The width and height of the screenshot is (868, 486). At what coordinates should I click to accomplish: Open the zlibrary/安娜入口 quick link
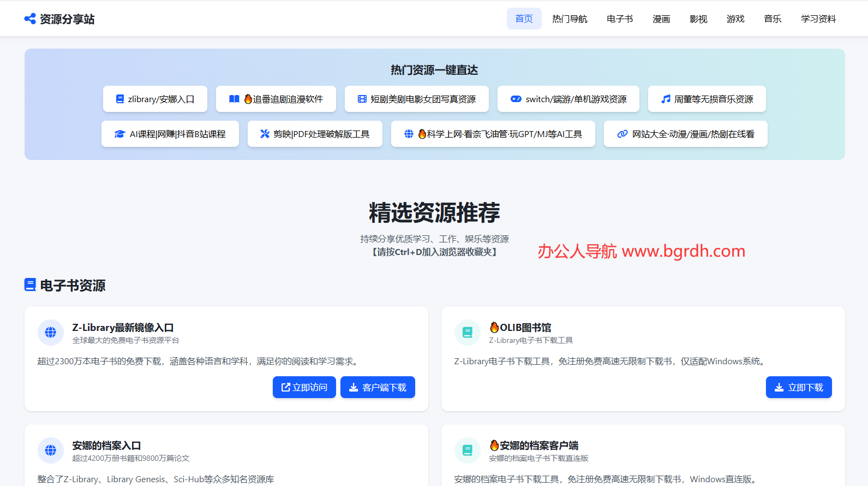click(155, 99)
